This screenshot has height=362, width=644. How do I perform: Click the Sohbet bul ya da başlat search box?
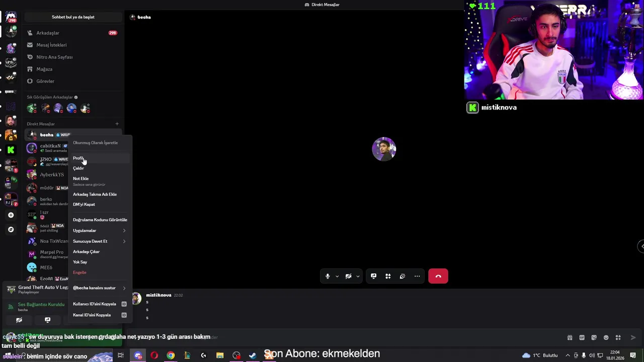click(73, 17)
